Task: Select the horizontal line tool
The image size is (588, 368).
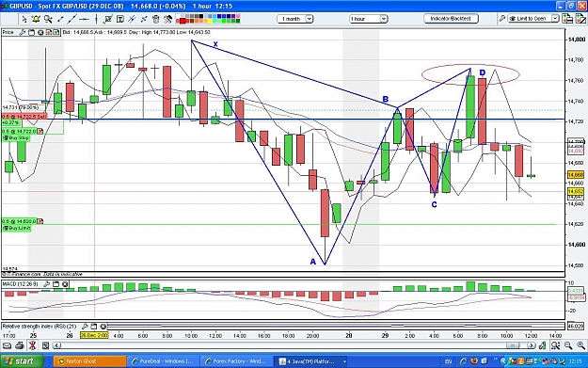Action: pyautogui.click(x=84, y=19)
